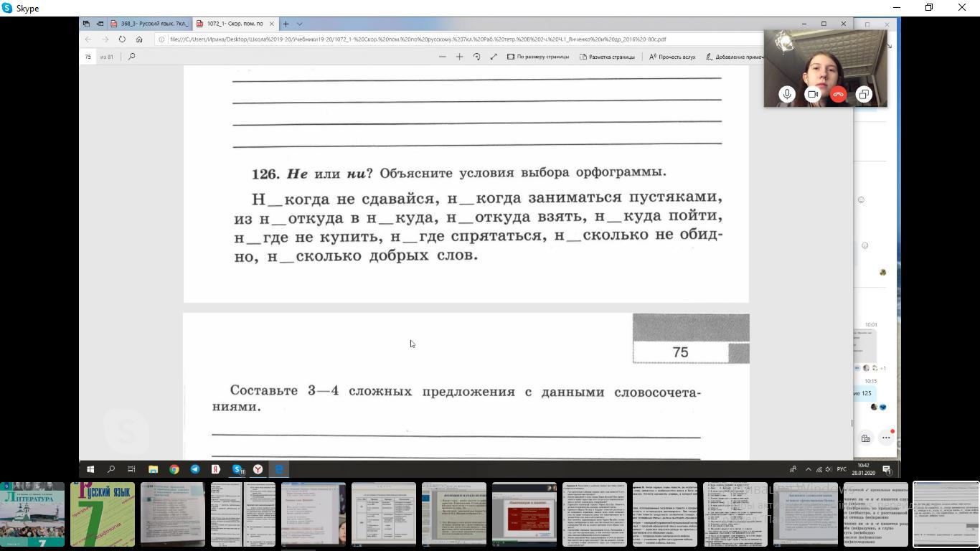Viewport: 980px width, 551px height.
Task: Mute the microphone in the call overlay
Action: pos(787,95)
